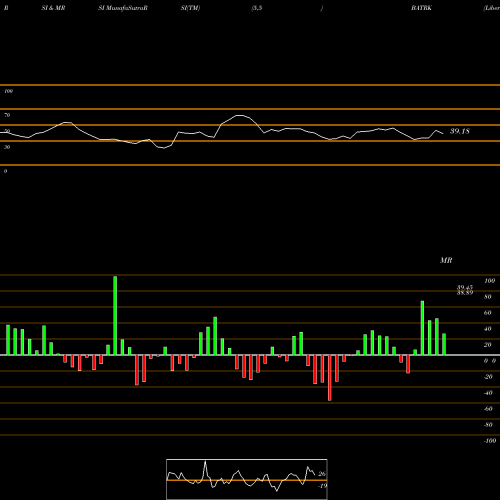Click the RSI axis label 30
The width and height of the screenshot is (500, 500).
7,147
